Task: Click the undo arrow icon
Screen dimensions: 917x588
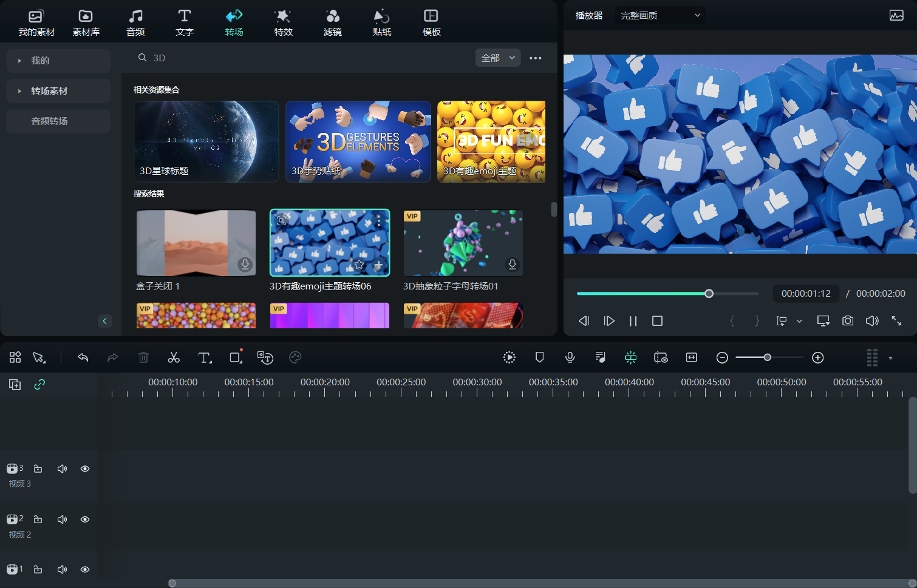Action: 83,357
